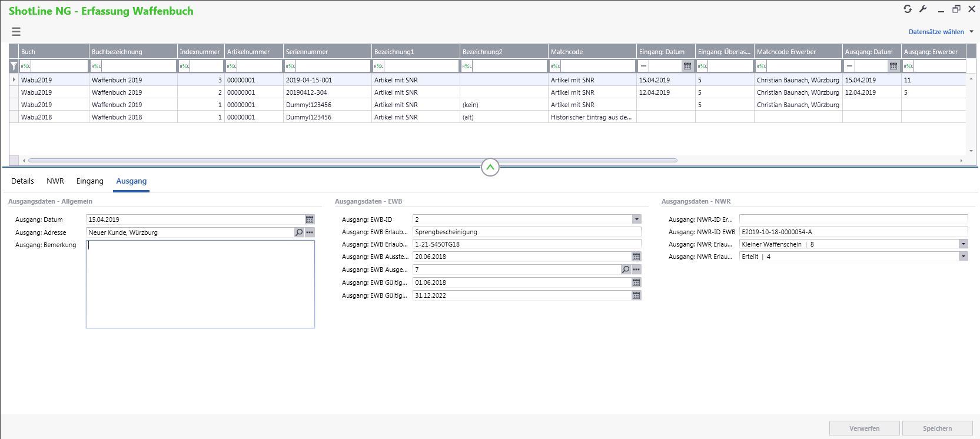Click the grid horizontal scrollbar
This screenshot has height=439, width=980.
(x=353, y=160)
